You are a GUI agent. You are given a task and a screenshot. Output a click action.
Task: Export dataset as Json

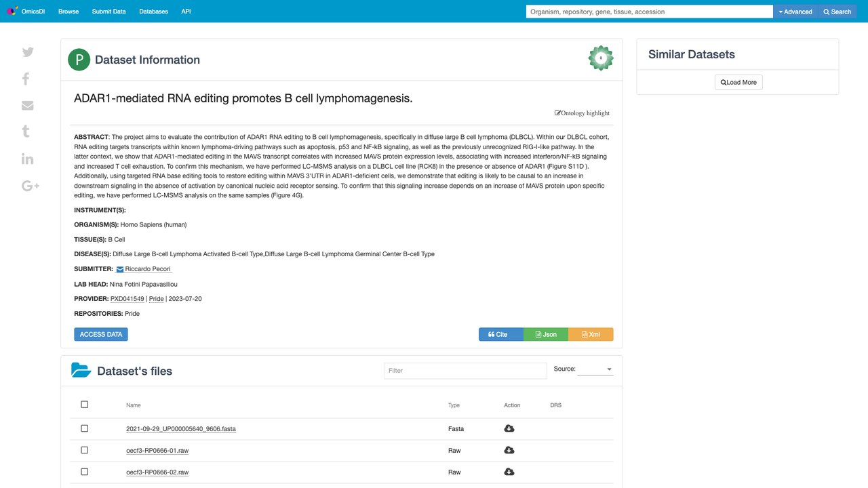point(546,334)
